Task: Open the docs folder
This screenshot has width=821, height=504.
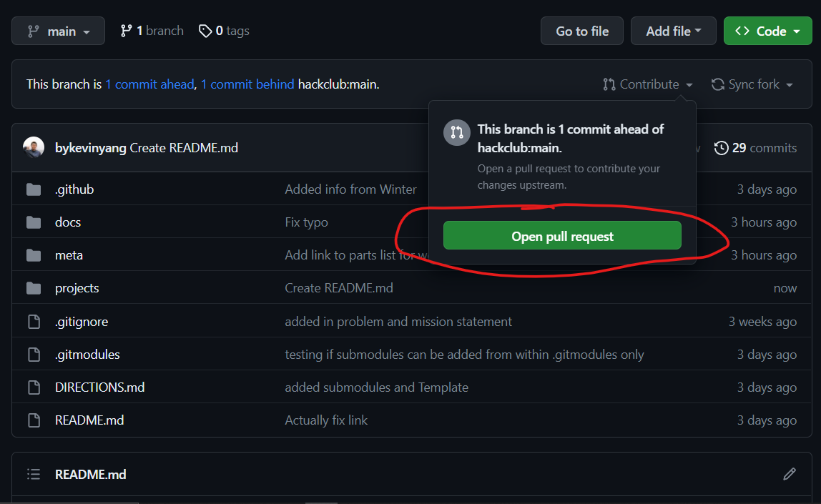Action: pyautogui.click(x=68, y=222)
